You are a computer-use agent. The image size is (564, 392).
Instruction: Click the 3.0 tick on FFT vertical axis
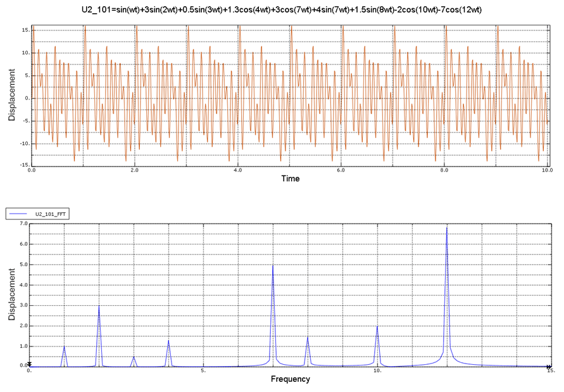point(24,306)
